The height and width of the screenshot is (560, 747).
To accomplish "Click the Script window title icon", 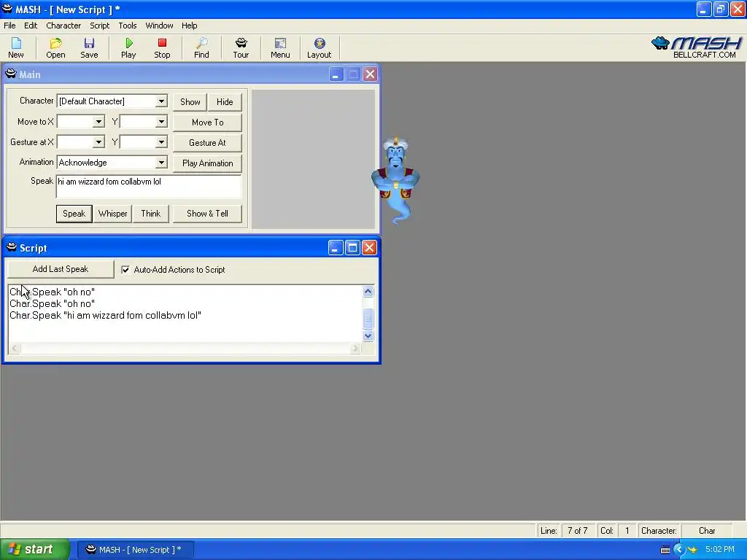I will (12, 247).
